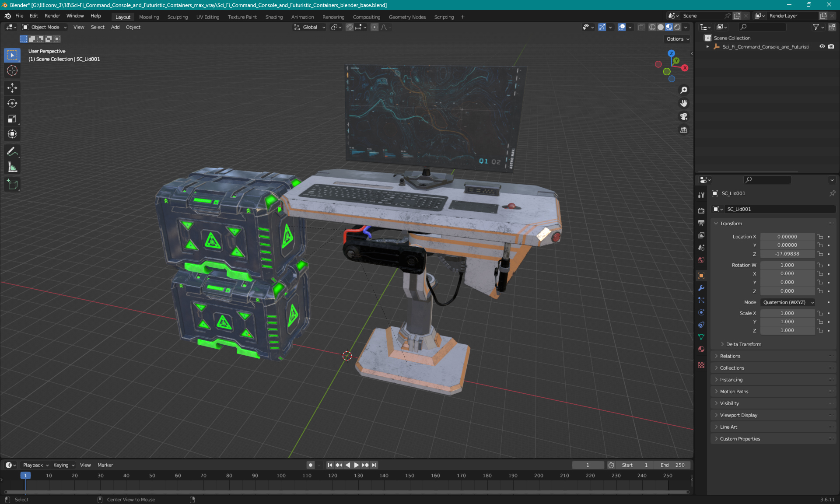Toggle Location X lock icon
The image size is (840, 504).
pos(820,237)
